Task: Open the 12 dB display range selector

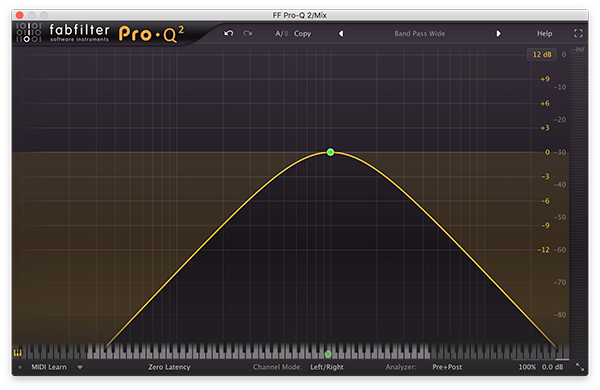Action: pos(542,54)
